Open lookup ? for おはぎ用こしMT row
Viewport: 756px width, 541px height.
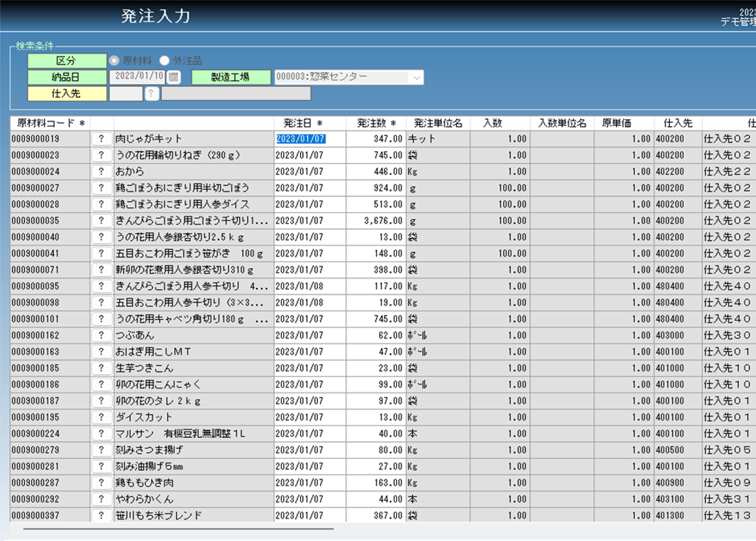coord(101,352)
